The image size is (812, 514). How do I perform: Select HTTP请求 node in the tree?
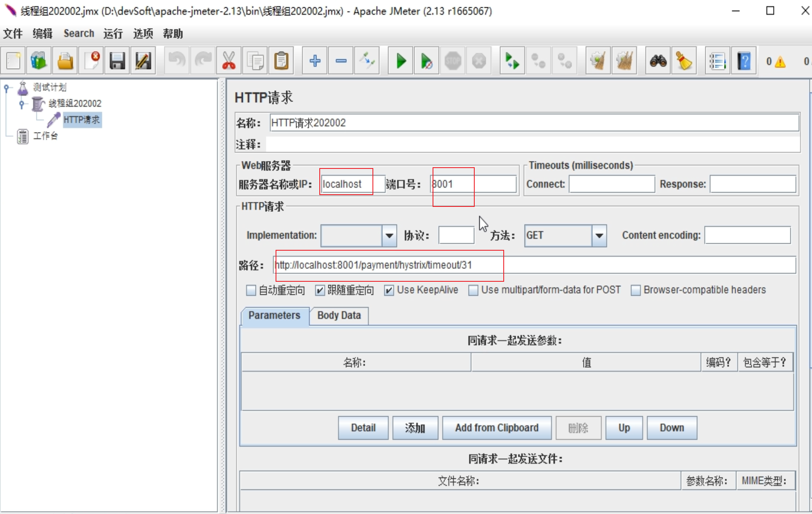coord(82,120)
